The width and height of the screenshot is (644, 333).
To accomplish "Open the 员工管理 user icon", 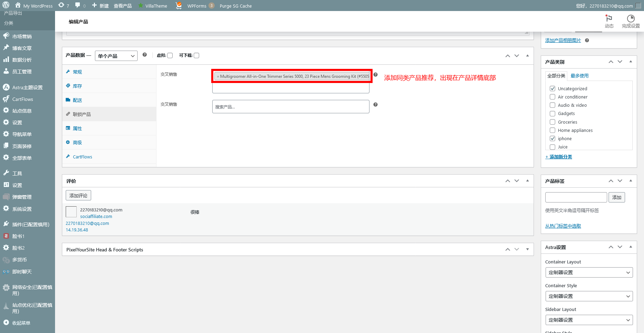I will (x=6, y=71).
